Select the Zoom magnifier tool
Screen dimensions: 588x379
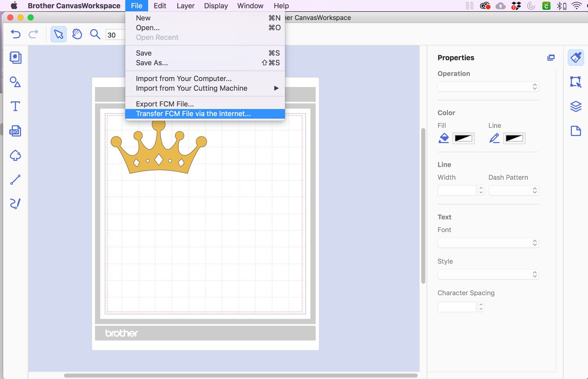tap(95, 34)
